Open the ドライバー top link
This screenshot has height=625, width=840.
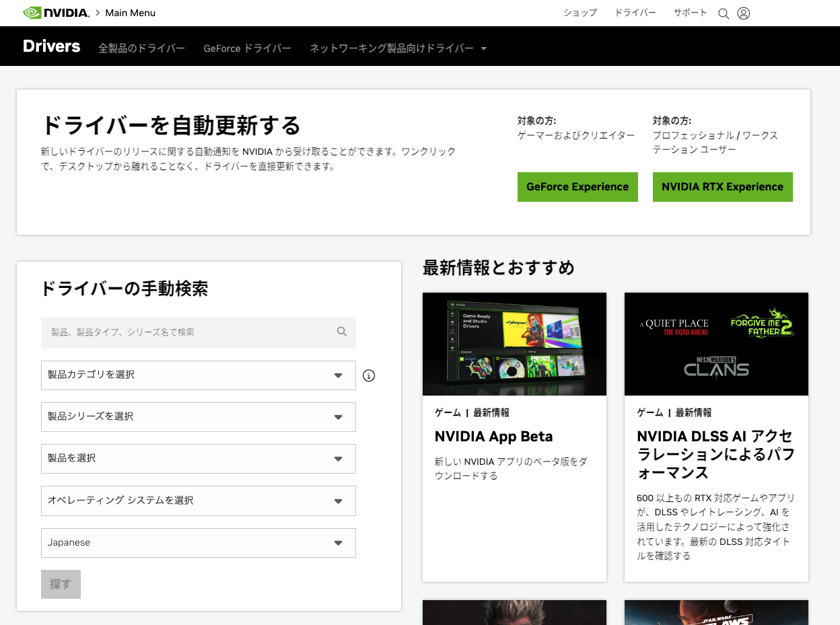point(635,13)
